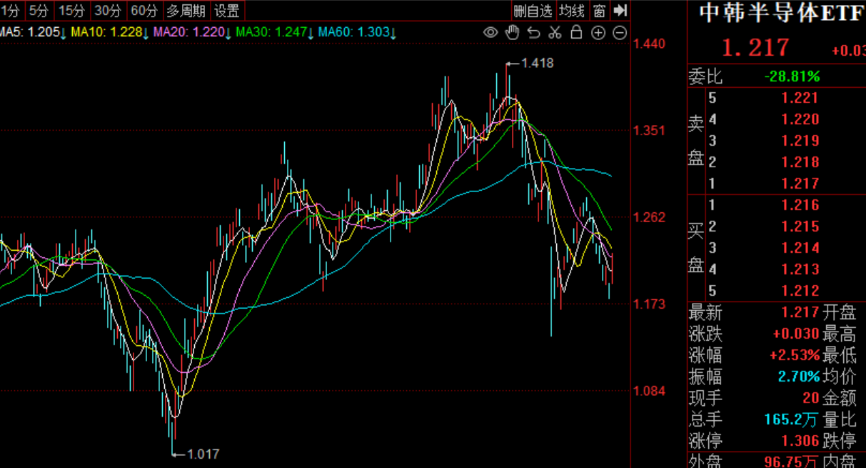Click sell level 5 price 1.221
Viewport: 866px width, 468px height.
[x=799, y=98]
